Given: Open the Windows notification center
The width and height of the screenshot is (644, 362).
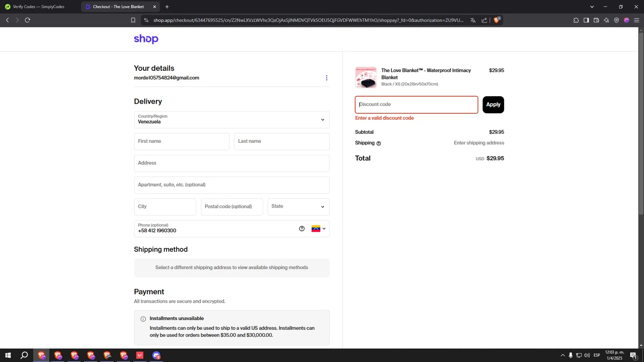Looking at the screenshot, I should pos(633,355).
